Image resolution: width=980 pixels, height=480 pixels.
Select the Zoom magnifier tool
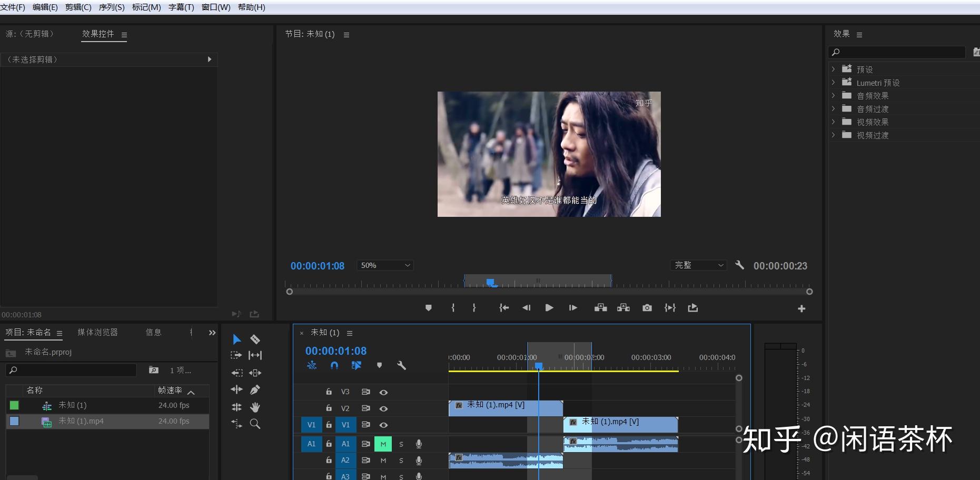pyautogui.click(x=255, y=424)
